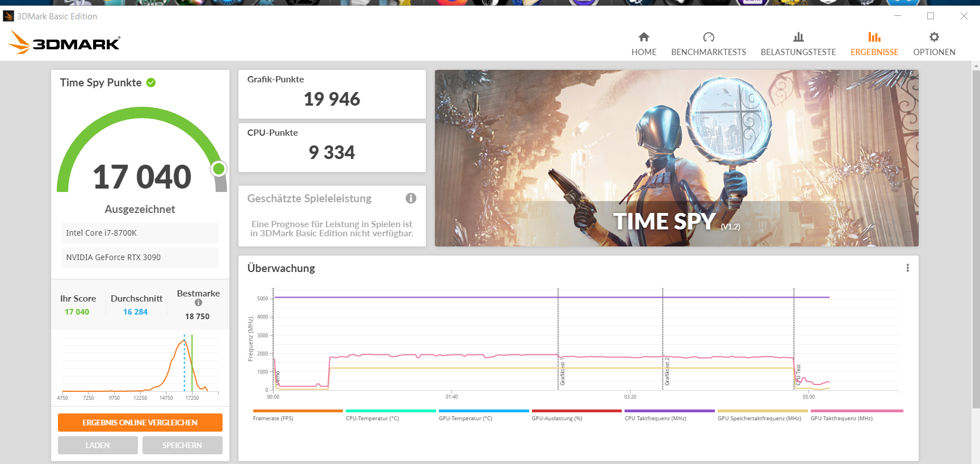The width and height of the screenshot is (980, 464).
Task: Maximize the 3DMark window
Action: tap(931, 16)
